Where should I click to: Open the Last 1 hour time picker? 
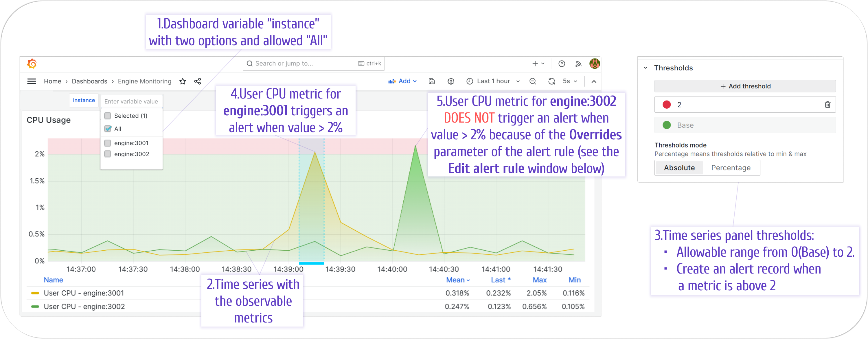click(493, 81)
